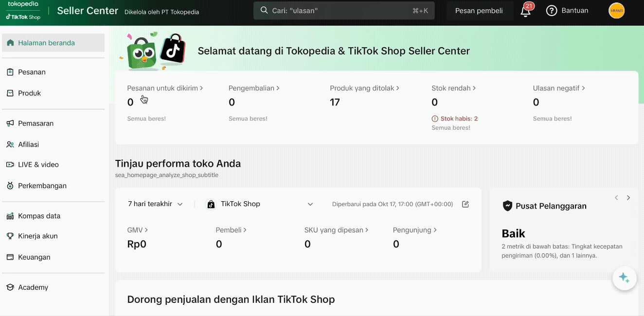Open the 7 hari terakhir dropdown
Viewport: 644px width, 316px height.
click(155, 204)
